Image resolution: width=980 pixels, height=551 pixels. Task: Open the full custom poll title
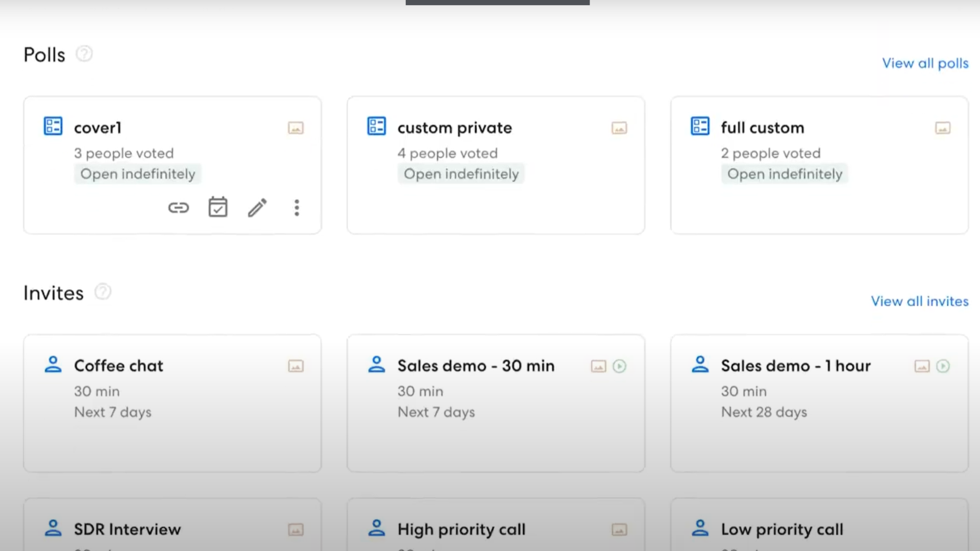click(763, 128)
